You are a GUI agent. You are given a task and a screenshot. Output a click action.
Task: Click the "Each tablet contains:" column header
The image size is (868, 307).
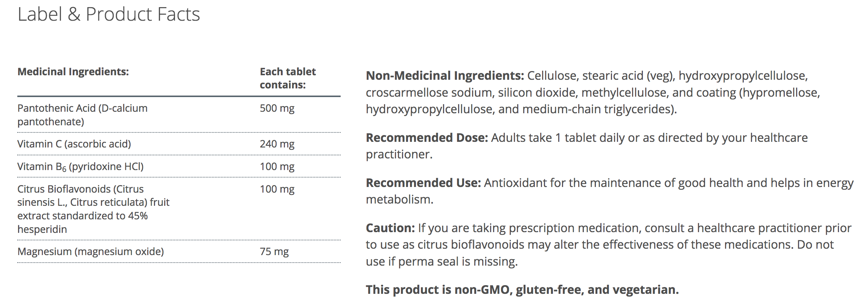(288, 78)
